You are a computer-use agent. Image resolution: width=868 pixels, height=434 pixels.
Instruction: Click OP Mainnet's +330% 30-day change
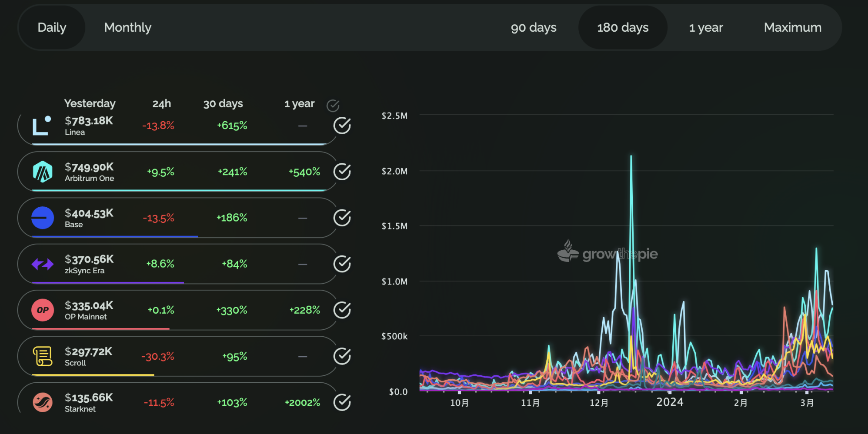click(x=232, y=310)
